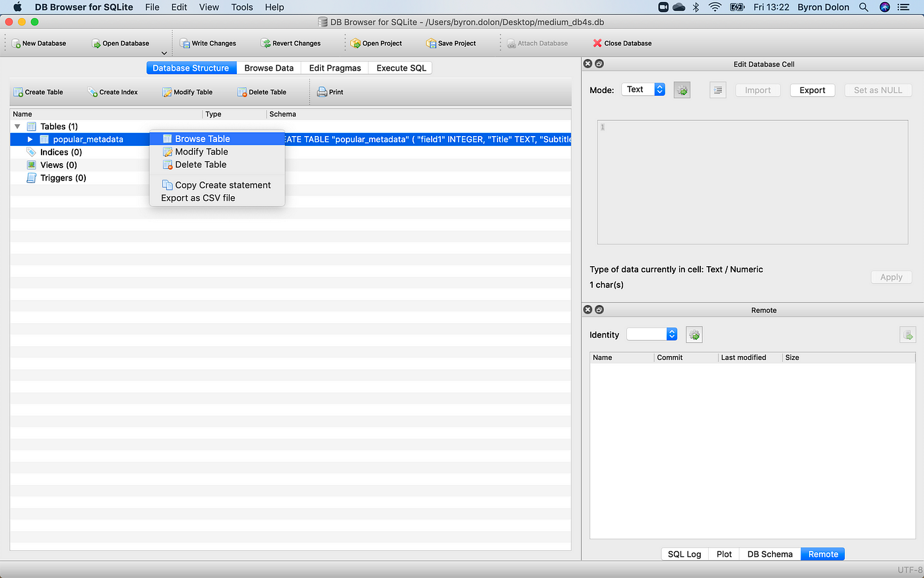Choose Browse Table in context menu
The image size is (924, 578).
(x=217, y=139)
